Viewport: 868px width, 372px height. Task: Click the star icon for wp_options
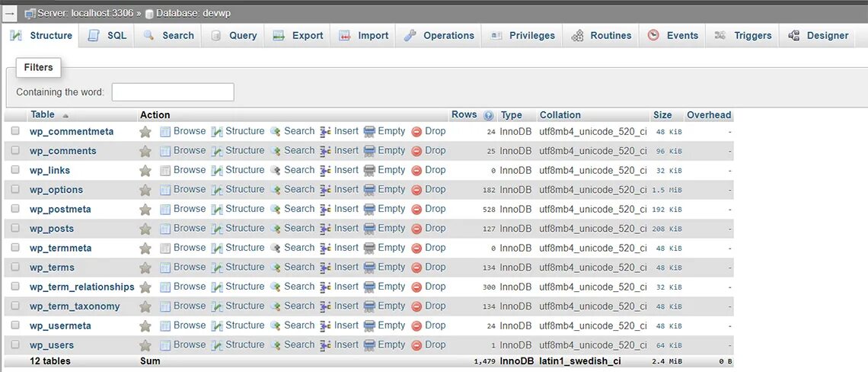click(x=145, y=190)
